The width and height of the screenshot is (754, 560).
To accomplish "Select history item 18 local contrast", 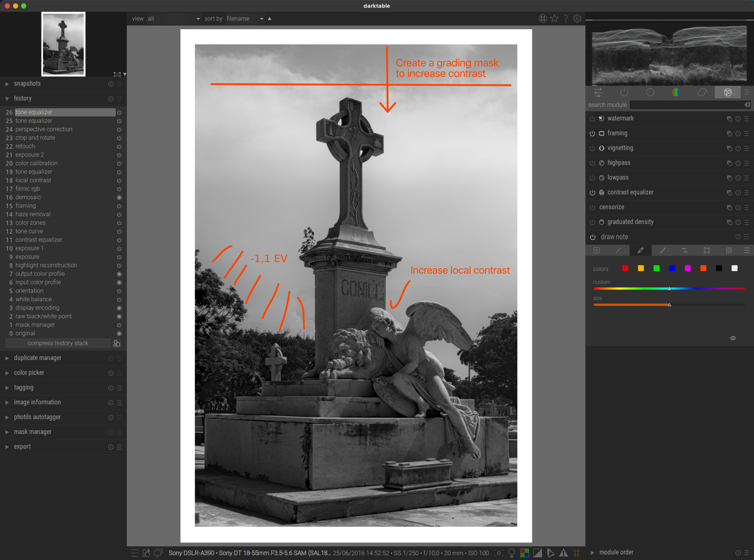I will tap(33, 180).
